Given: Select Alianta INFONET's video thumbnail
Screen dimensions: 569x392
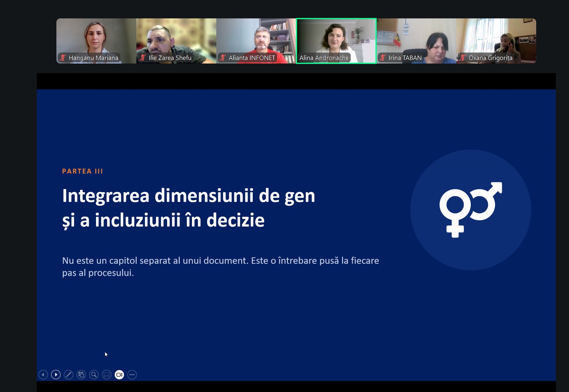Looking at the screenshot, I should [x=256, y=41].
